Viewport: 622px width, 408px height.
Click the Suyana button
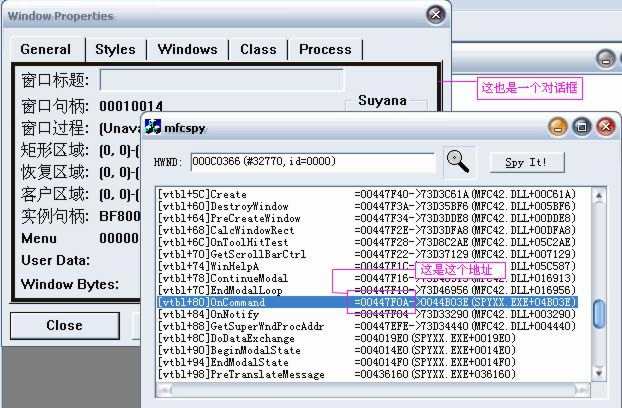point(382,101)
